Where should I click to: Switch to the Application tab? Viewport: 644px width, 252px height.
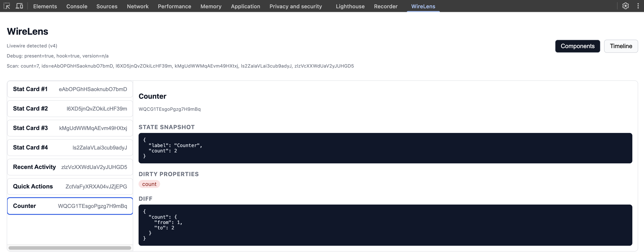click(x=245, y=6)
